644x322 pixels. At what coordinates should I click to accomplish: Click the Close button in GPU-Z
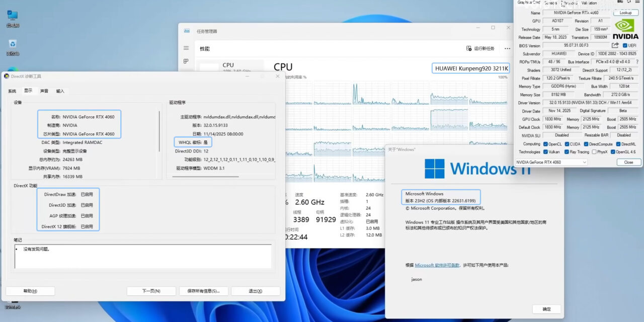point(628,162)
